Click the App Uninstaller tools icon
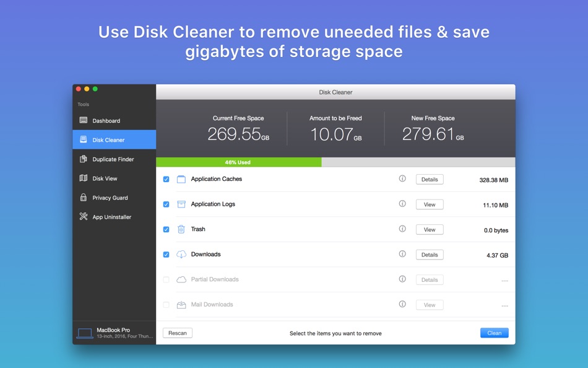 84,216
